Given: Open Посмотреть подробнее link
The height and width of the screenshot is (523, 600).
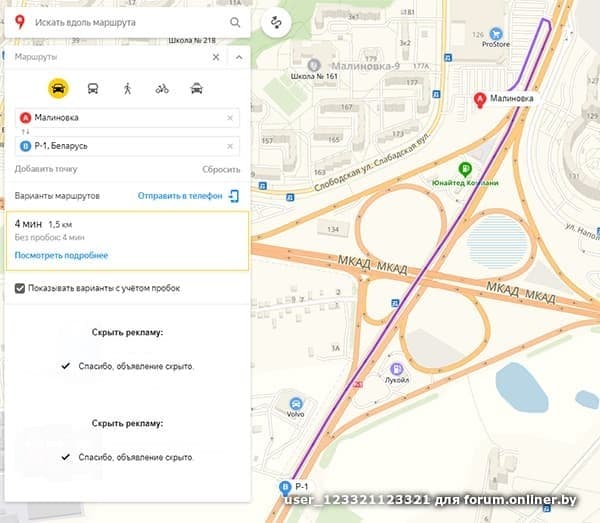Looking at the screenshot, I should coord(61,255).
